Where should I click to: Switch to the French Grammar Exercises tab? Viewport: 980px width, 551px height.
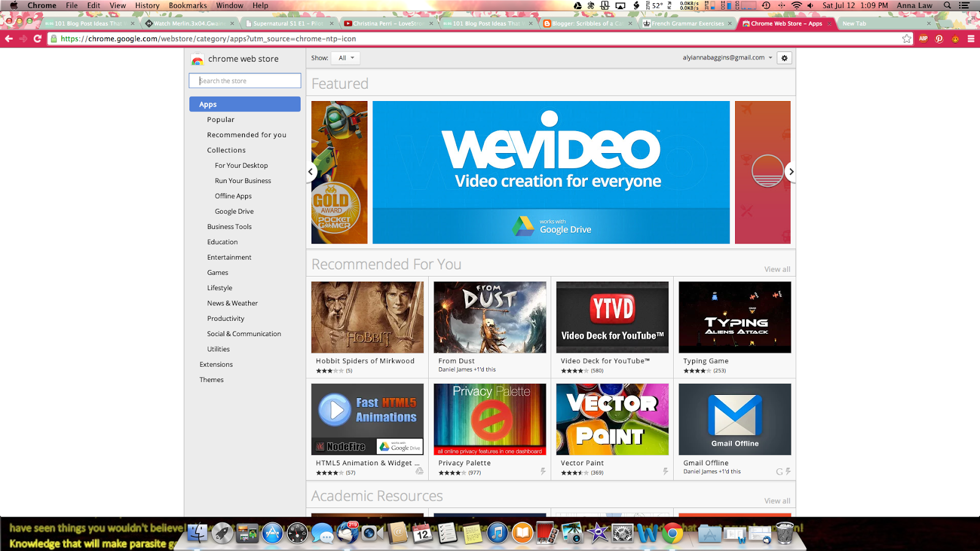[686, 23]
